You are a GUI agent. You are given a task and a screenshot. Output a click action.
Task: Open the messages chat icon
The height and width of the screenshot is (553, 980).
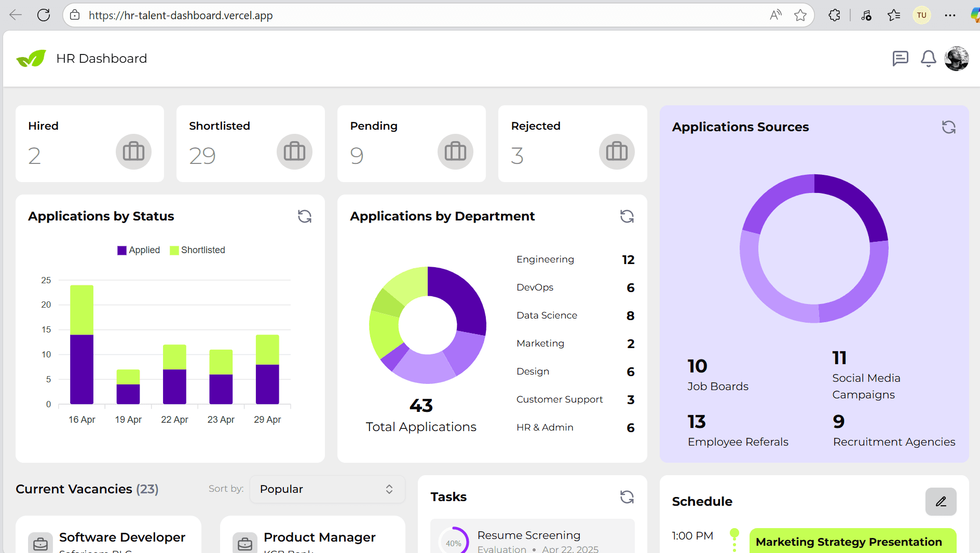coord(900,59)
